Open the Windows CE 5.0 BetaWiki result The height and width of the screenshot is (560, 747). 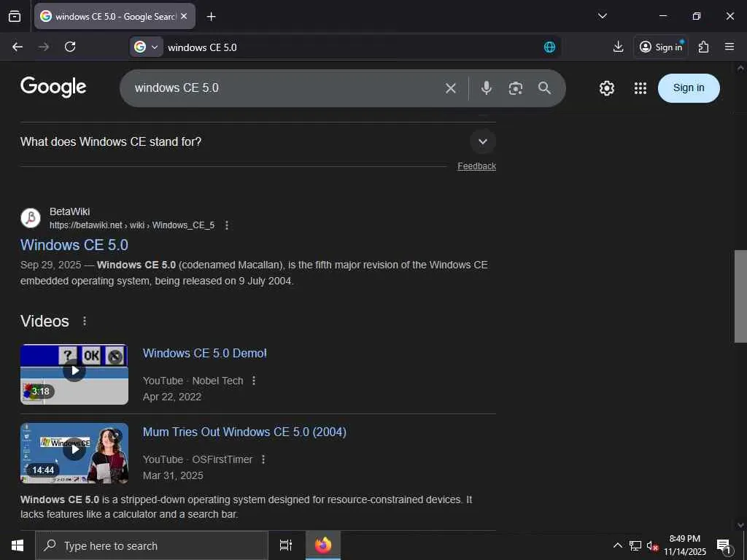click(x=74, y=245)
